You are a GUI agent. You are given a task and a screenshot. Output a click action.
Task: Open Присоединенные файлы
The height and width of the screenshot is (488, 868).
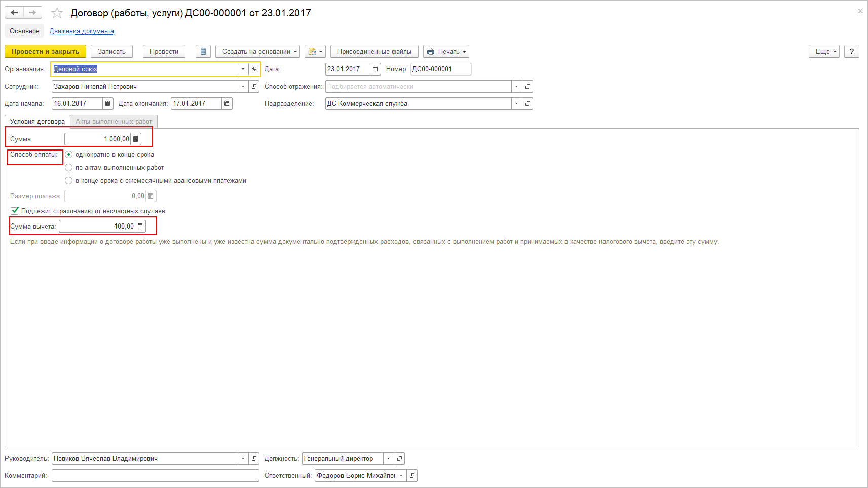(x=374, y=51)
